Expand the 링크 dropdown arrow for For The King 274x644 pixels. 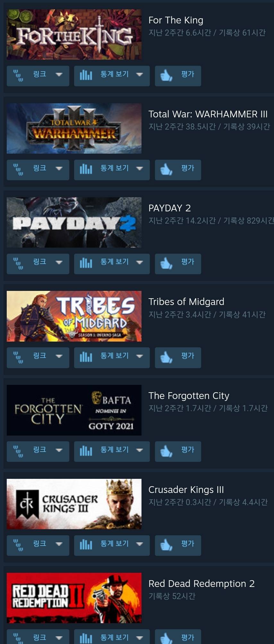(59, 74)
